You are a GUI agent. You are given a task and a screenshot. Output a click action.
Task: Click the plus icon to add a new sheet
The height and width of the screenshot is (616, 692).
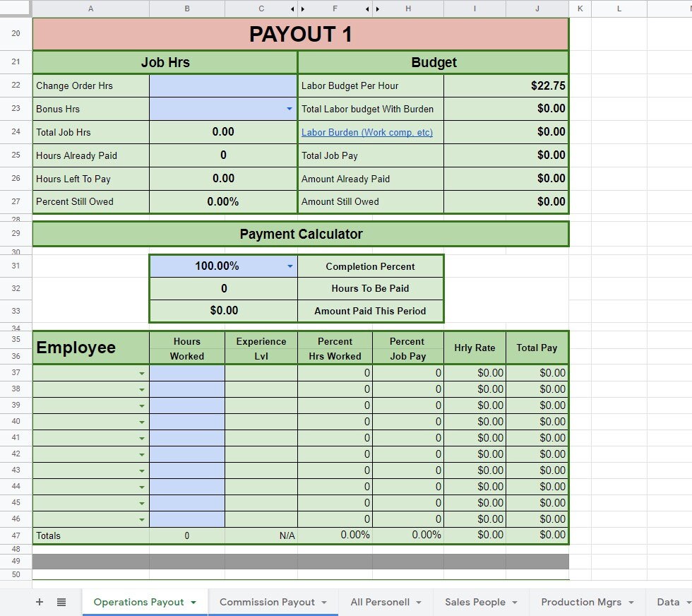(x=40, y=602)
